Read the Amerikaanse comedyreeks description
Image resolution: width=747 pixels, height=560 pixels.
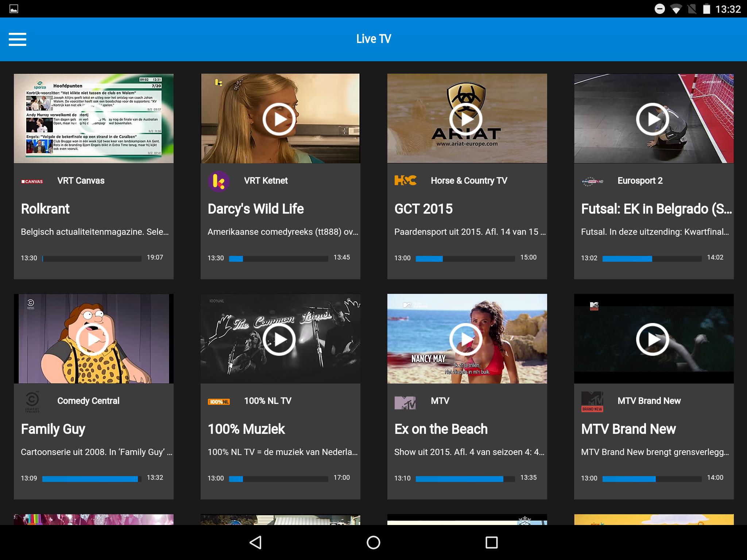(x=283, y=232)
